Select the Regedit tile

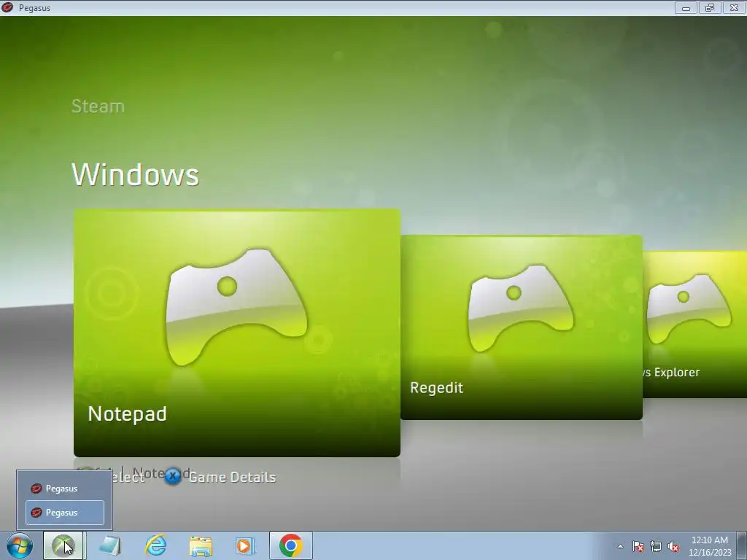pos(521,327)
